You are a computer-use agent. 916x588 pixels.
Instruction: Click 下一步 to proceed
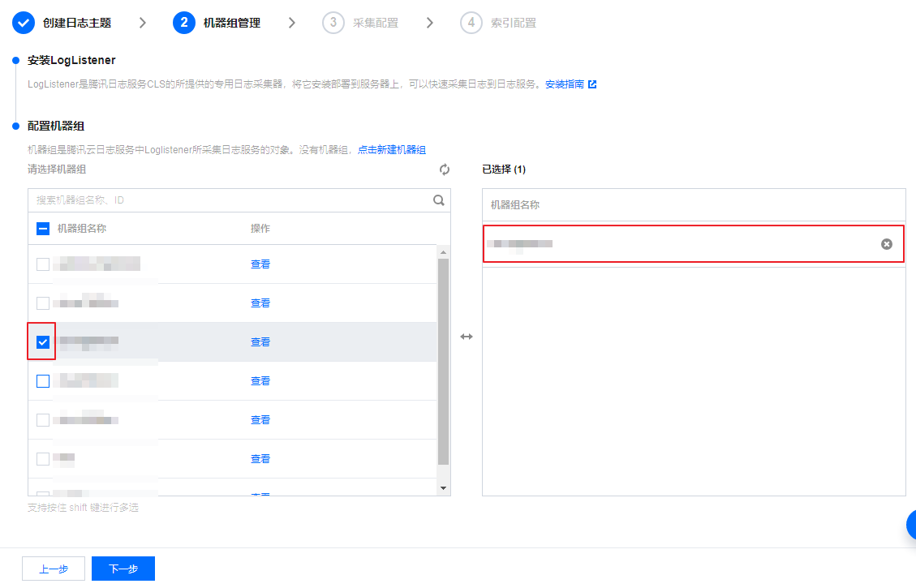click(123, 568)
